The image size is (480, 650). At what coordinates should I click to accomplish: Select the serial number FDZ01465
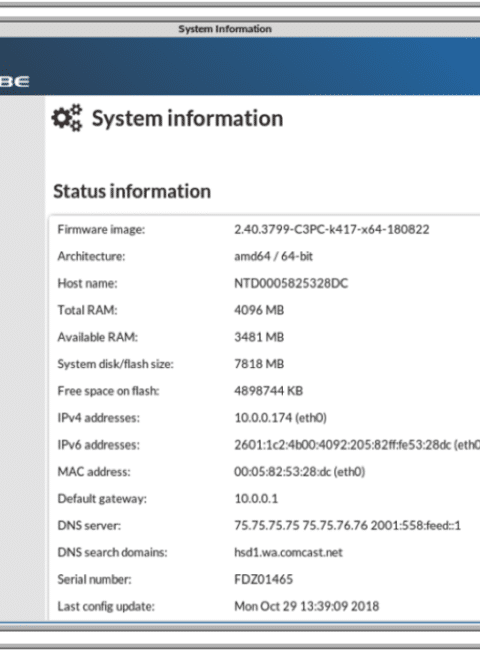[x=264, y=579]
